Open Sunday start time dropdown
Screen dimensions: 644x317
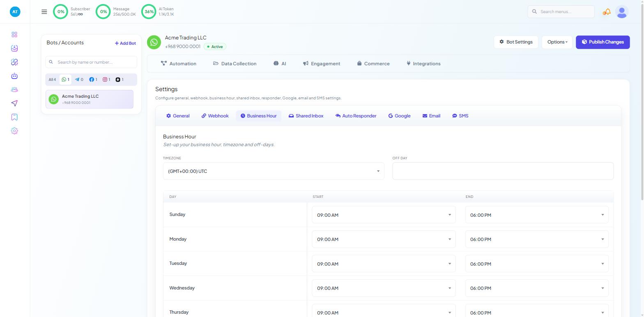pyautogui.click(x=384, y=215)
